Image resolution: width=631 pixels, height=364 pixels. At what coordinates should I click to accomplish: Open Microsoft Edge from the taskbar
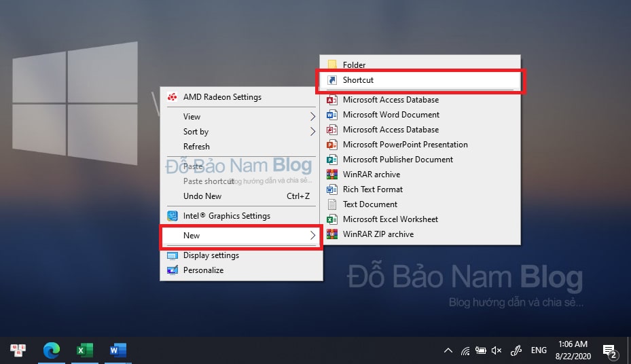(x=52, y=350)
